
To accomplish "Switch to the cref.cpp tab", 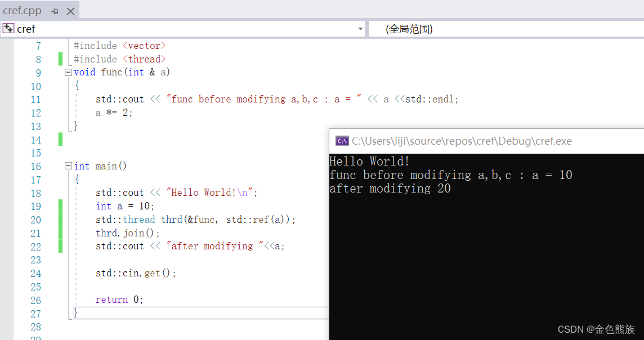I will pyautogui.click(x=23, y=10).
